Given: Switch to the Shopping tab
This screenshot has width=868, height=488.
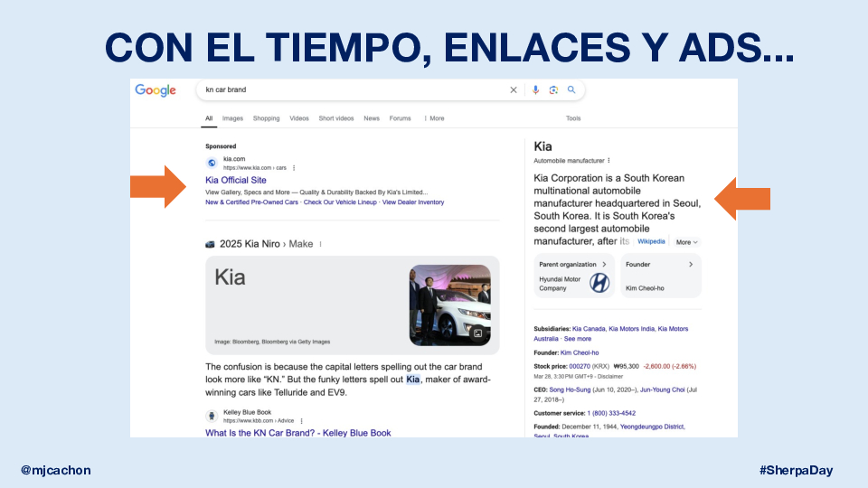Looking at the screenshot, I should (266, 118).
